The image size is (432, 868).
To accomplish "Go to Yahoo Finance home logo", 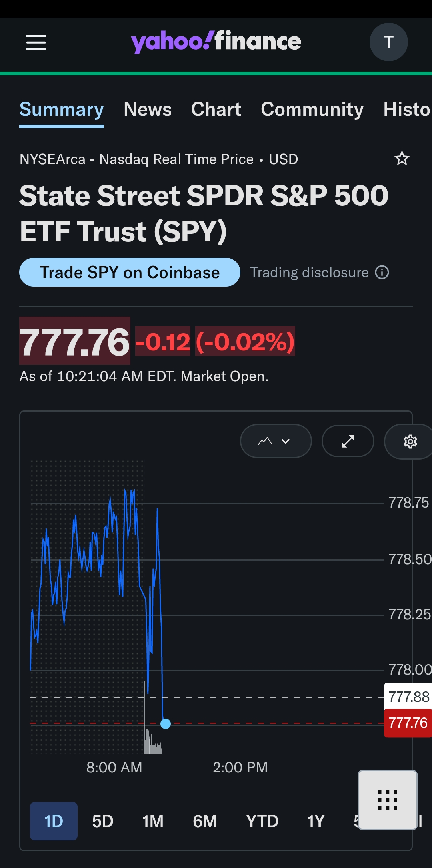I will click(x=216, y=42).
